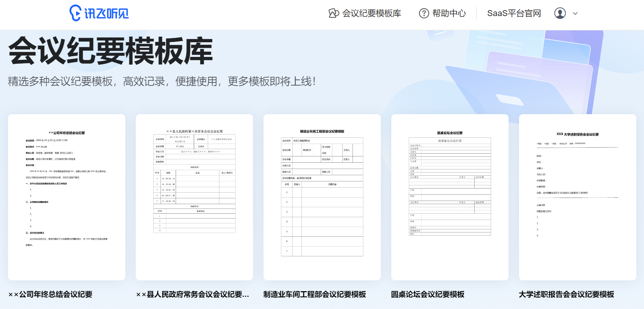Open the 圆桌论坛会议纪要 template thumbnail
Screen dimensions: 644x309
[450, 197]
